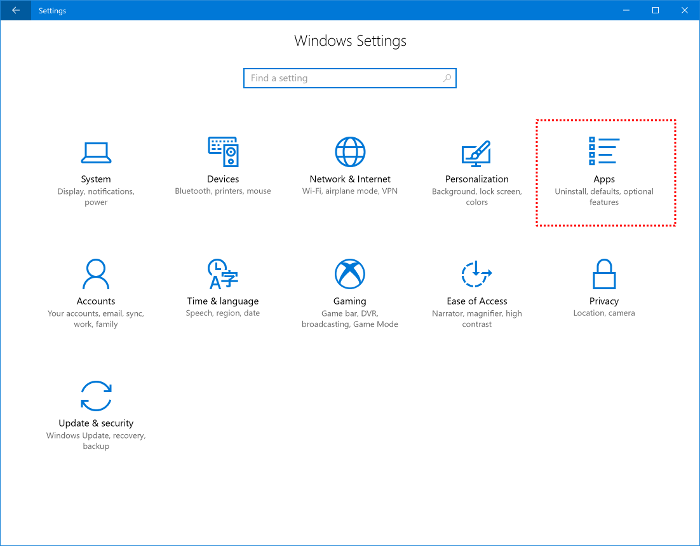Image resolution: width=700 pixels, height=546 pixels.
Task: Open the Devices keyboard and speaker icon
Action: point(223,152)
